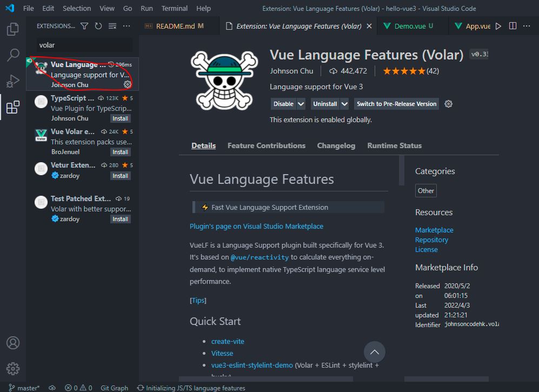The image size is (539, 392).
Task: Open the Vitesse link
Action: point(222,353)
